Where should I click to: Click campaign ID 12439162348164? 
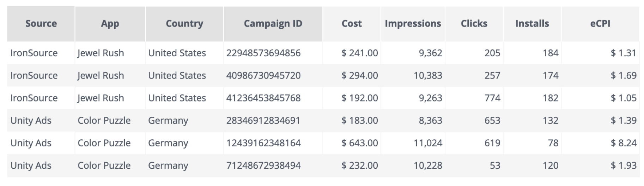click(x=263, y=143)
